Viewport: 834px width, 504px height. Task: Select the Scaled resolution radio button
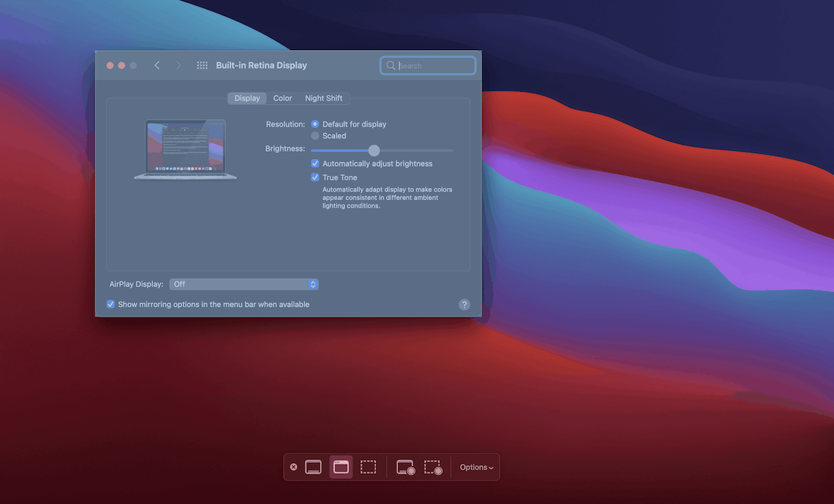pyautogui.click(x=315, y=136)
